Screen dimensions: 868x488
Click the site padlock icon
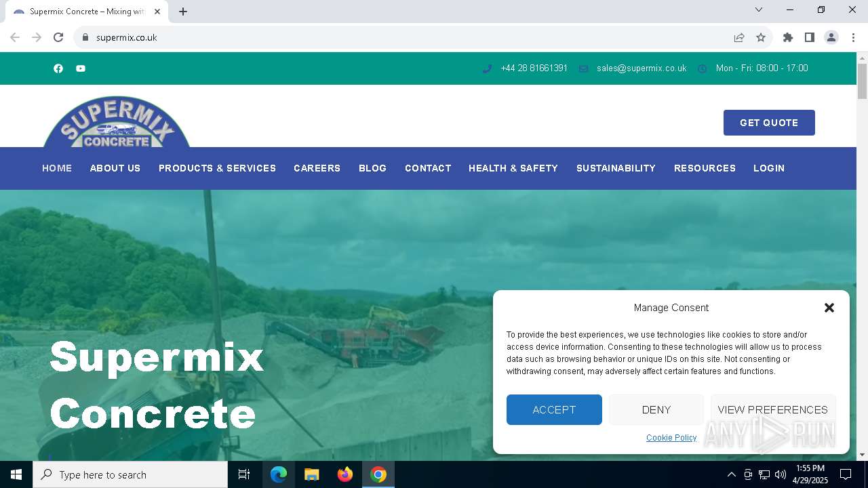click(85, 37)
